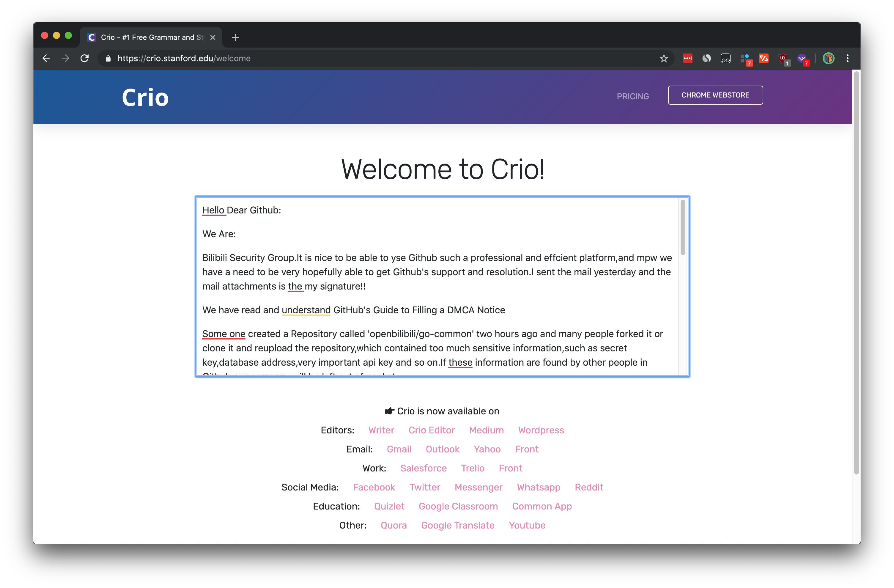Click the LastPass extension icon
894x588 pixels.
point(687,58)
